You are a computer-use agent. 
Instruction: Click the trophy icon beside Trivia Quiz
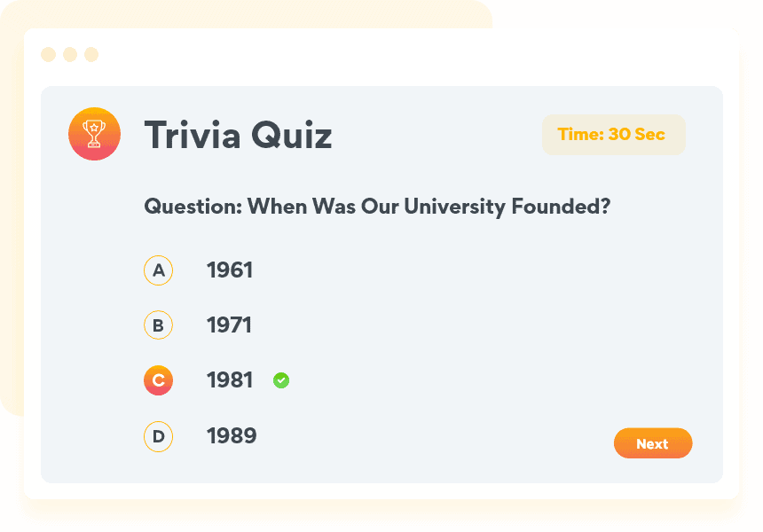pyautogui.click(x=94, y=134)
